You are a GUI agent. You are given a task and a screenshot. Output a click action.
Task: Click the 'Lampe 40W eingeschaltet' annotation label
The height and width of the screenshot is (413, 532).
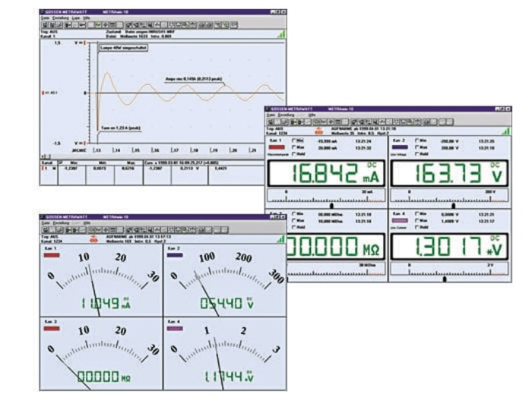pos(122,49)
